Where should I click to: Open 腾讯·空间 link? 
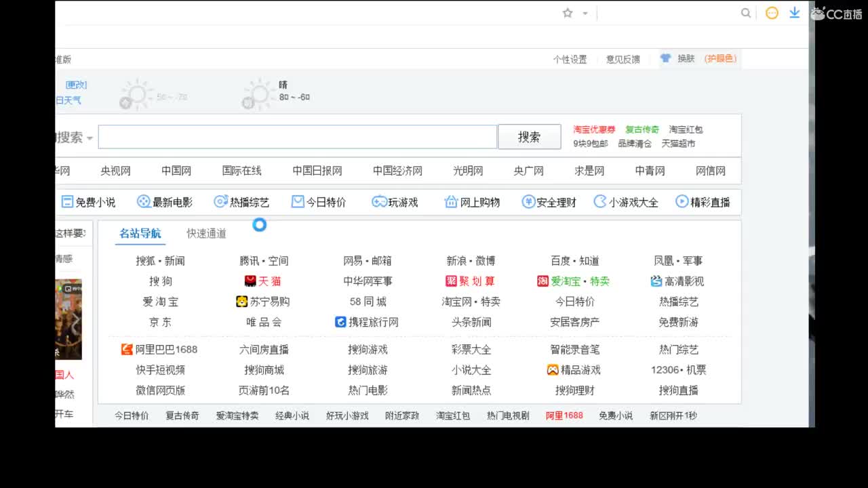pos(264,261)
